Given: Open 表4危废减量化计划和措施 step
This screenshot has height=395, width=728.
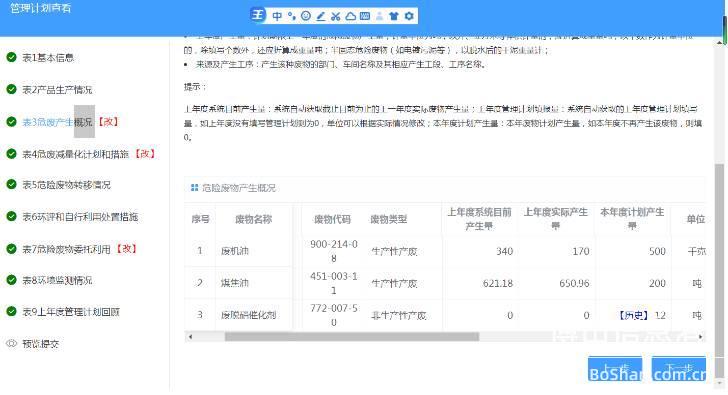Looking at the screenshot, I should [x=75, y=154].
